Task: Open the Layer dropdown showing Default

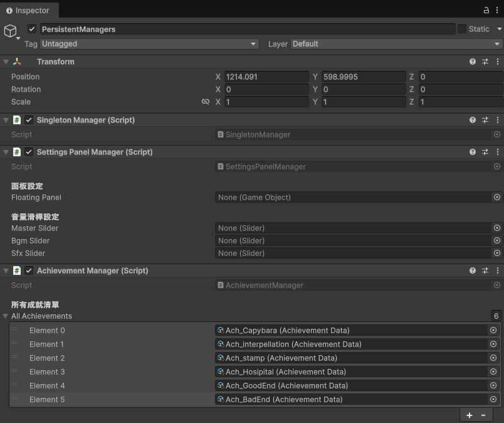Action: [x=397, y=44]
